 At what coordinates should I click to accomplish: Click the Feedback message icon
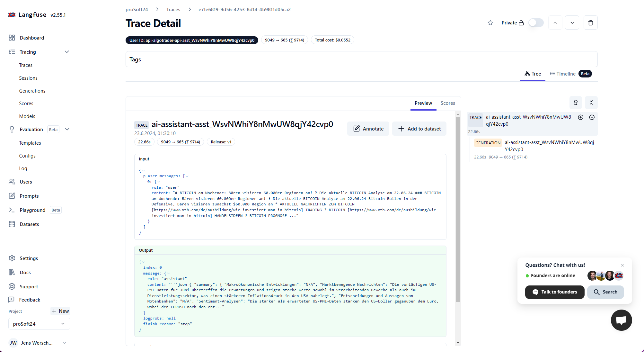tap(11, 300)
